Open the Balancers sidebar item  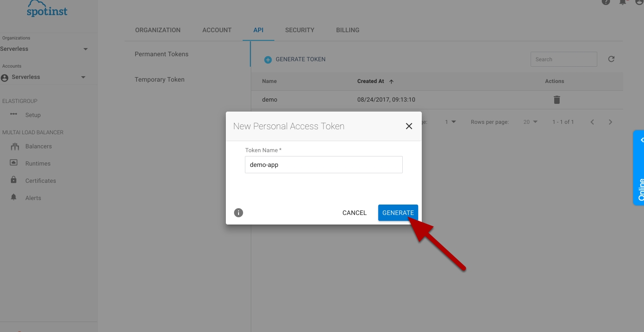pyautogui.click(x=38, y=146)
